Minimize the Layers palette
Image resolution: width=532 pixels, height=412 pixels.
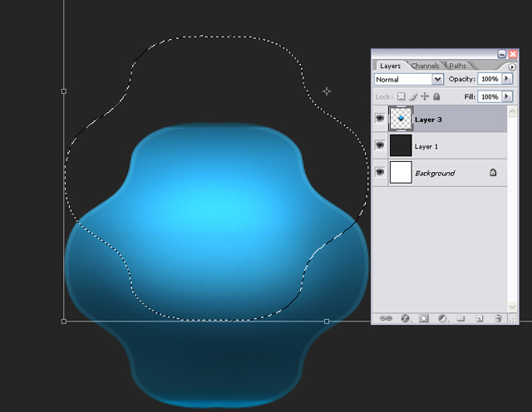[x=502, y=54]
